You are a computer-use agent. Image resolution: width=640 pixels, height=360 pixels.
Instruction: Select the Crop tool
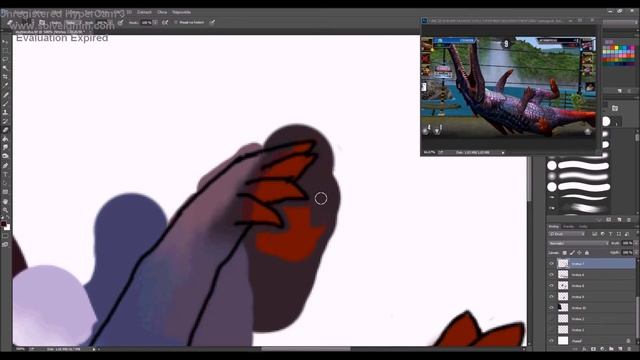5,77
